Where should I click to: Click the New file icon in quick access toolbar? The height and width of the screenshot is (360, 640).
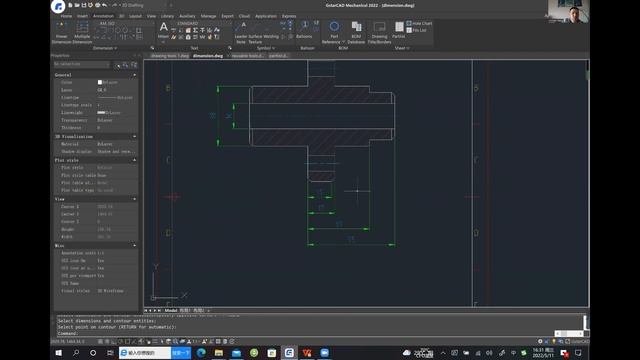(70, 5)
